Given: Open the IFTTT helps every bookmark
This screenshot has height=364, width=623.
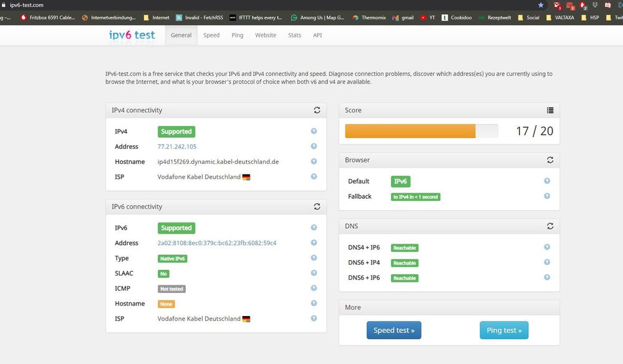Looking at the screenshot, I should pos(256,17).
